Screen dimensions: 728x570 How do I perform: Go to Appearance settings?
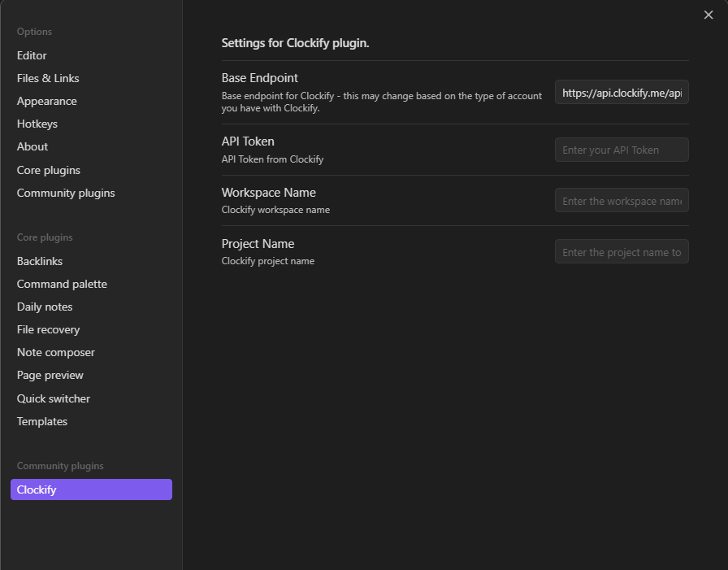(x=47, y=101)
